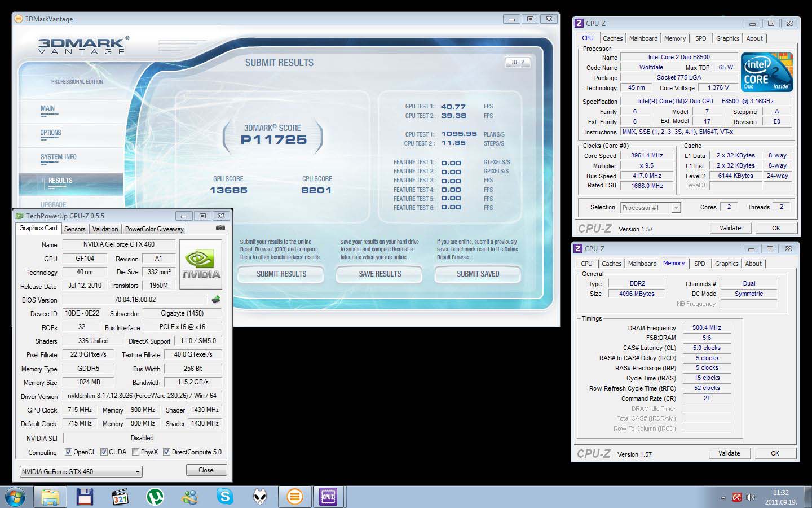Click SYSTEM INFO in 3DMark sidebar

(x=58, y=157)
